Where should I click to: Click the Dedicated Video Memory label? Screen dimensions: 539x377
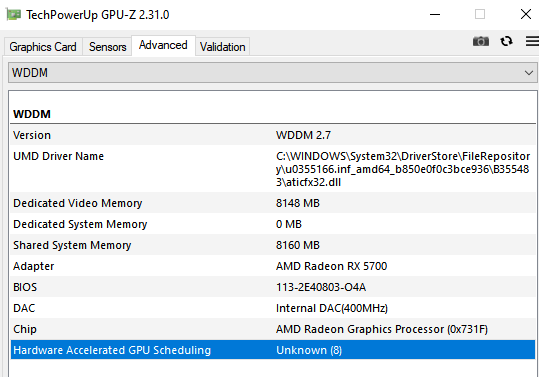(x=78, y=203)
